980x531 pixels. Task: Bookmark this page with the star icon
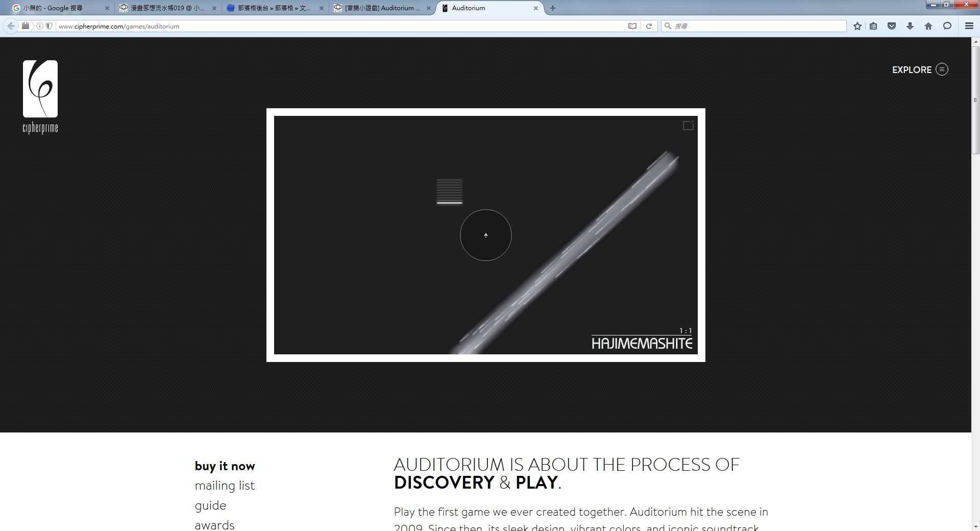coord(857,26)
